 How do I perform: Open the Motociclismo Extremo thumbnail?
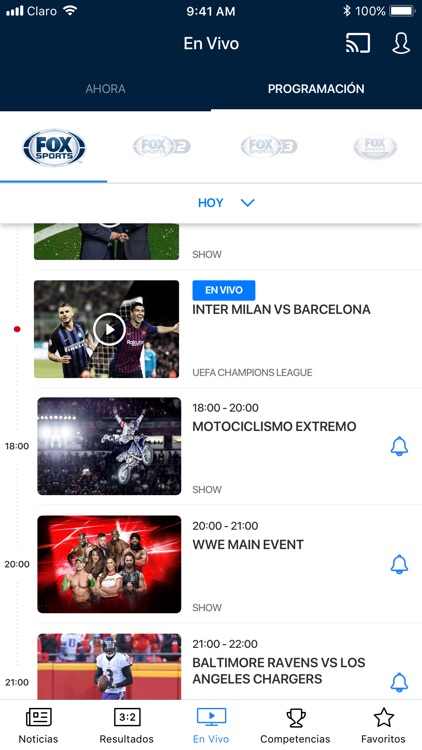point(109,446)
